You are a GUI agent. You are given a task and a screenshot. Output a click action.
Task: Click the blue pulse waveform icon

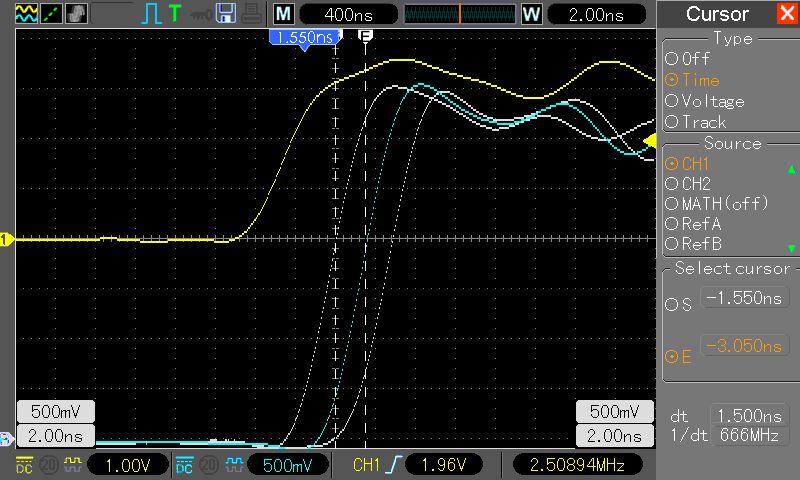[150, 14]
